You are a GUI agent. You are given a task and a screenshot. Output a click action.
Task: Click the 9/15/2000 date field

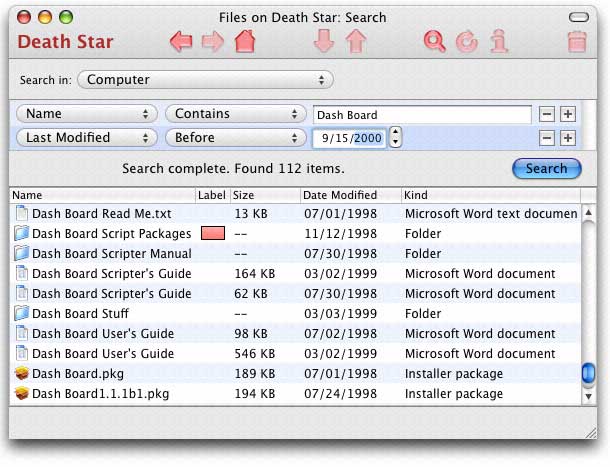(349, 138)
